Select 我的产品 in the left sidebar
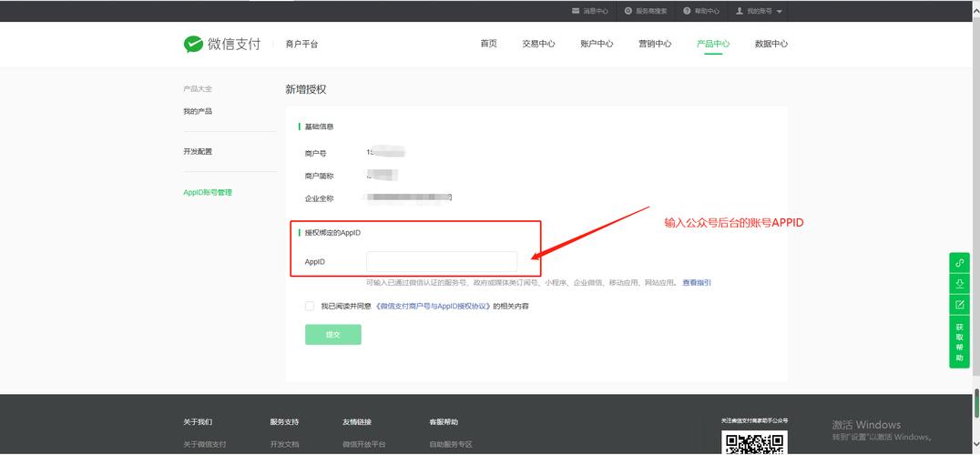The image size is (980, 455). [x=198, y=111]
